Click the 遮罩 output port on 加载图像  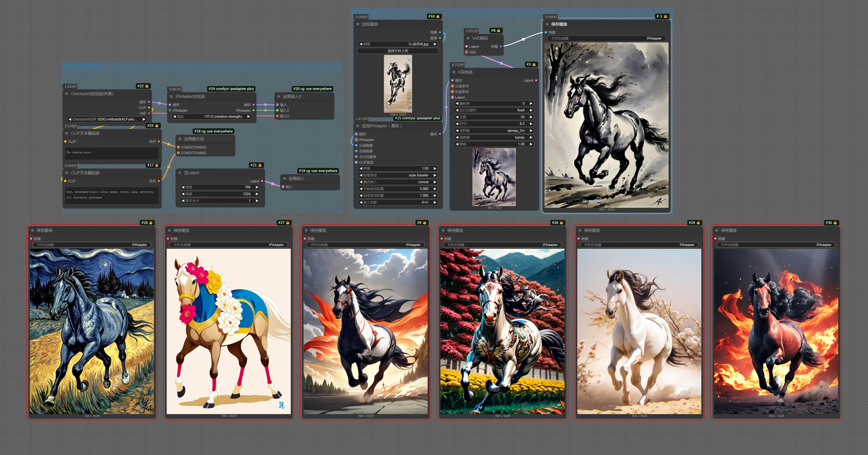[440, 38]
